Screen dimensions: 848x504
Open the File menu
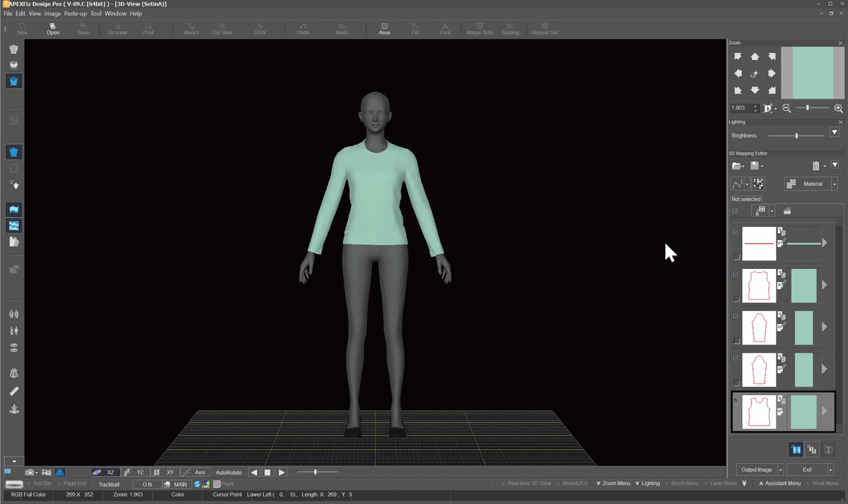8,13
